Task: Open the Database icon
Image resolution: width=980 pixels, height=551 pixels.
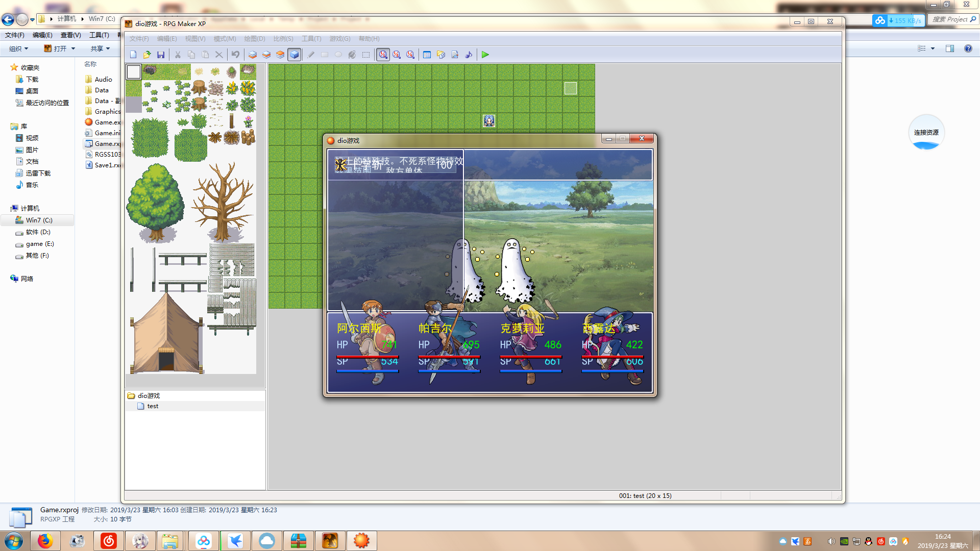Action: (x=427, y=55)
